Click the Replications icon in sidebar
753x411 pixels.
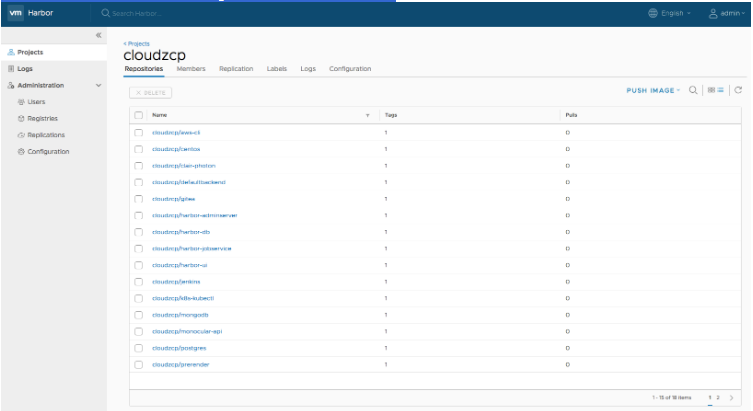21,135
